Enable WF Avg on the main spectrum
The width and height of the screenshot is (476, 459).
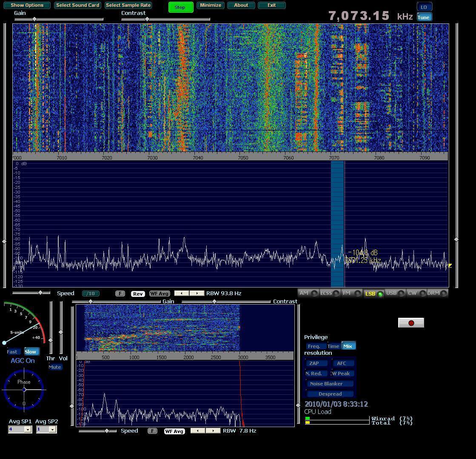(x=159, y=293)
